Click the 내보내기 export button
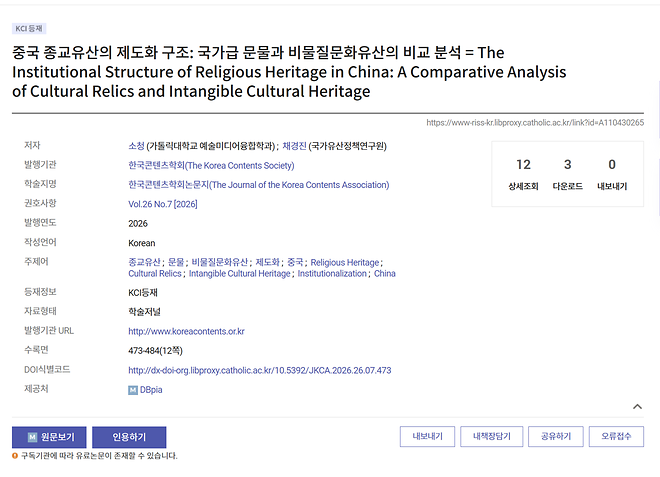Image resolution: width=660 pixels, height=477 pixels. pos(427,437)
